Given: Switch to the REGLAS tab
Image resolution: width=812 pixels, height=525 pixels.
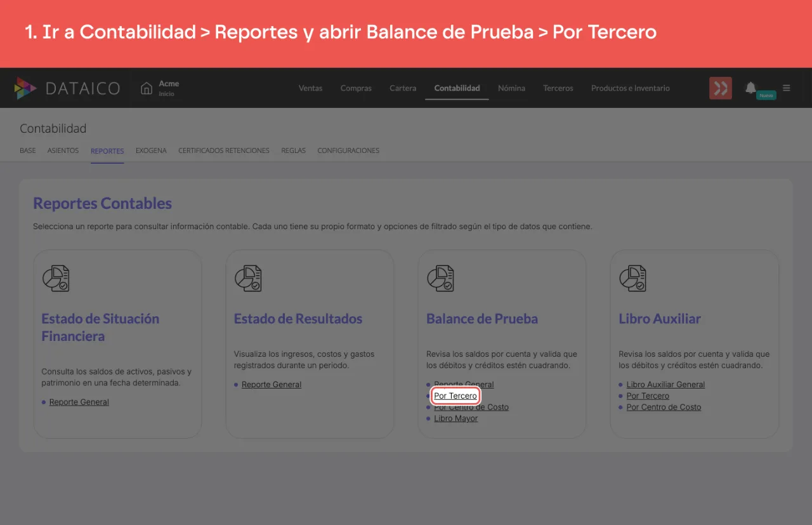Looking at the screenshot, I should tap(294, 150).
